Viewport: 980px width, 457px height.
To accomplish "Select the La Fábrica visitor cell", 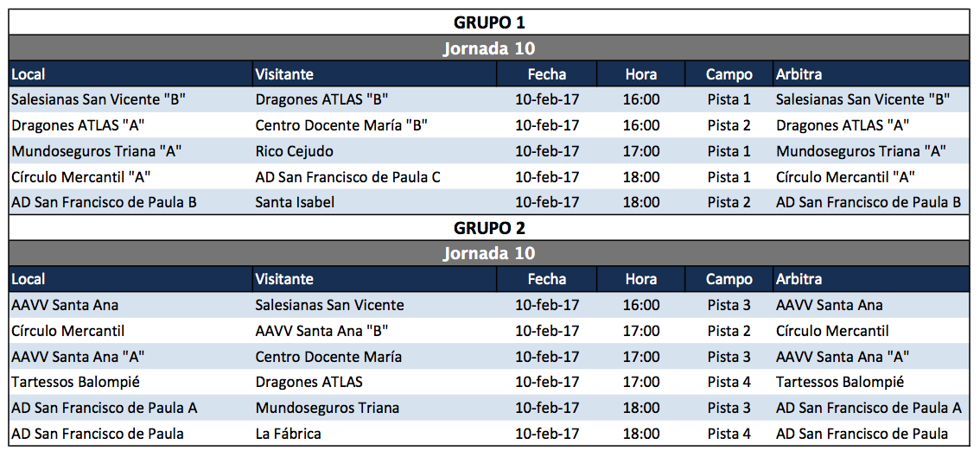I will pyautogui.click(x=289, y=434).
